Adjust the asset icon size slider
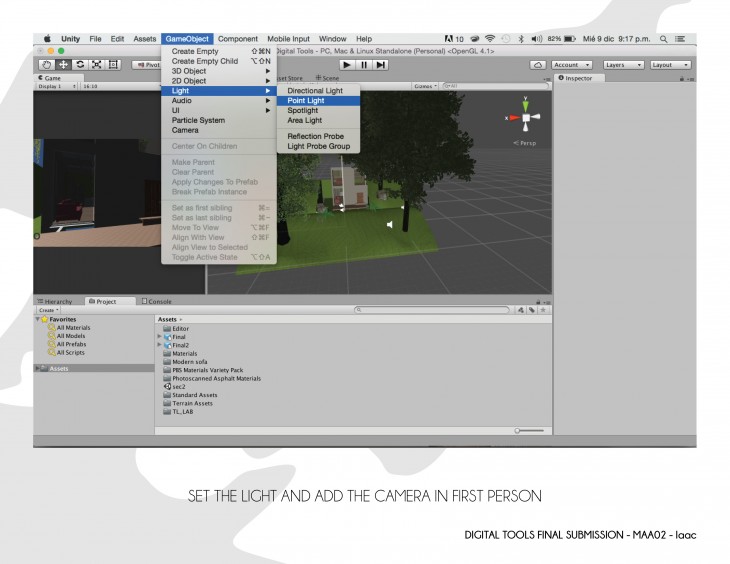This screenshot has width=730, height=564. coord(528,429)
